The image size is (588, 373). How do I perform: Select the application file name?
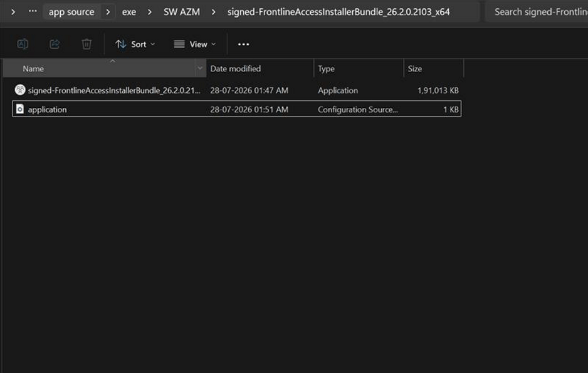click(x=47, y=110)
